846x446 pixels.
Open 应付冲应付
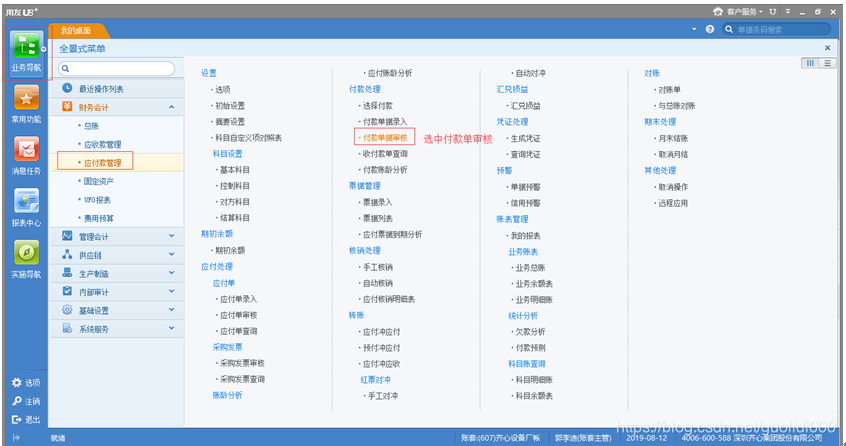click(x=381, y=332)
